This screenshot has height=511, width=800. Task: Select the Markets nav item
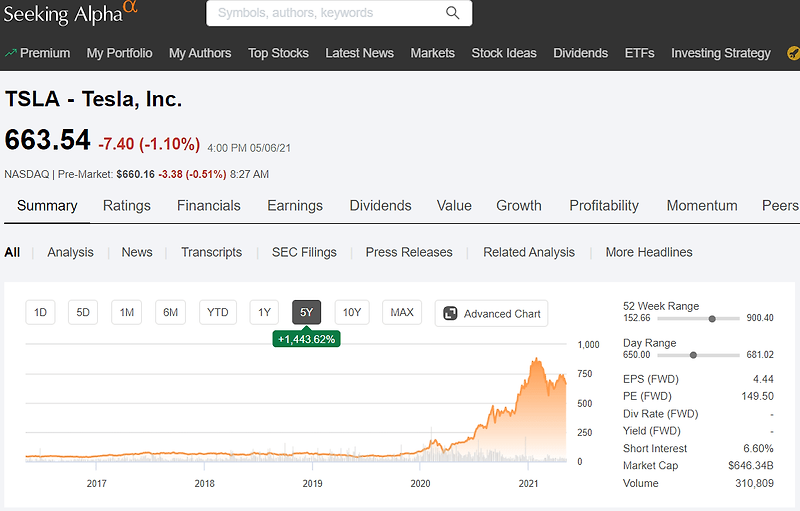433,53
